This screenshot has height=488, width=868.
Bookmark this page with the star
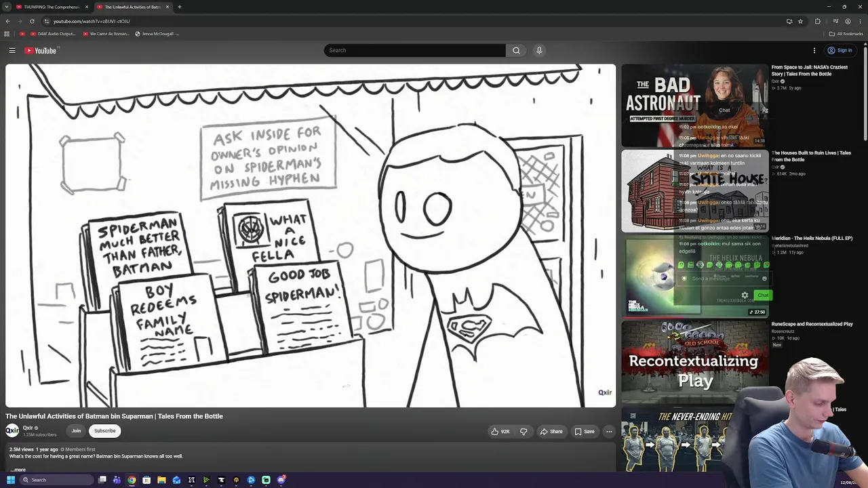[800, 21]
